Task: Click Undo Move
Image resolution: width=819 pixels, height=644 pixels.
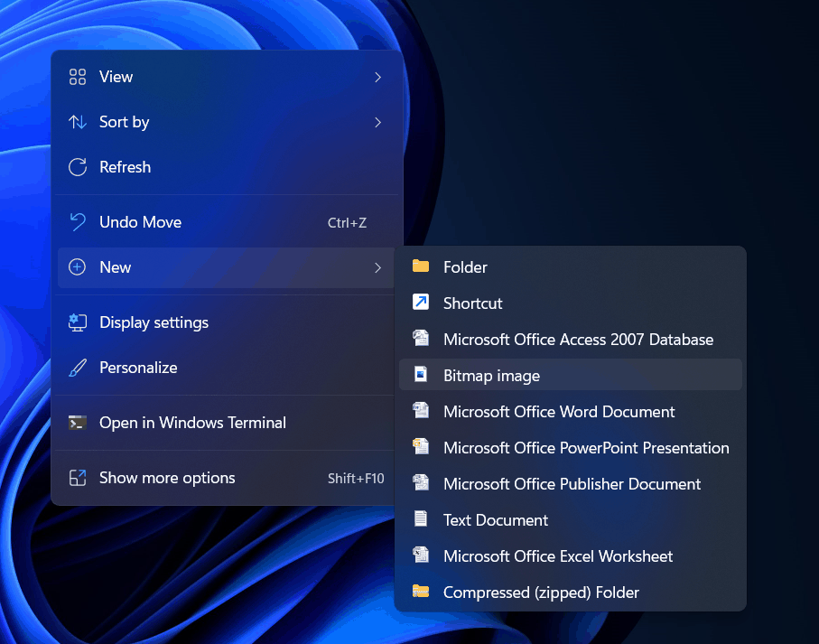Action: tap(140, 221)
